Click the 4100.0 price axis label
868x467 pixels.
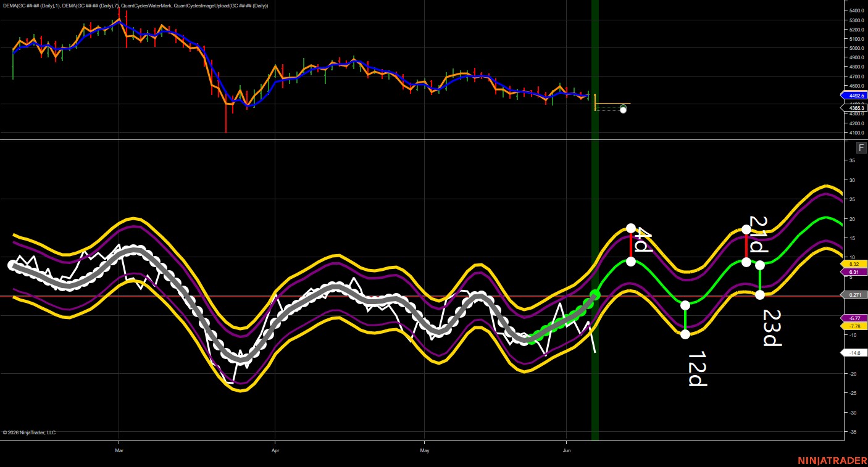(856, 133)
